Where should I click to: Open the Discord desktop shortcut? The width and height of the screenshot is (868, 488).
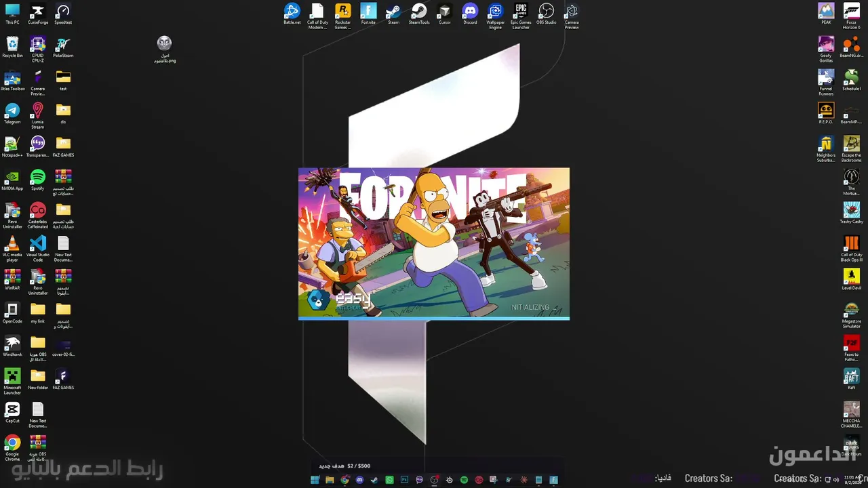(470, 14)
